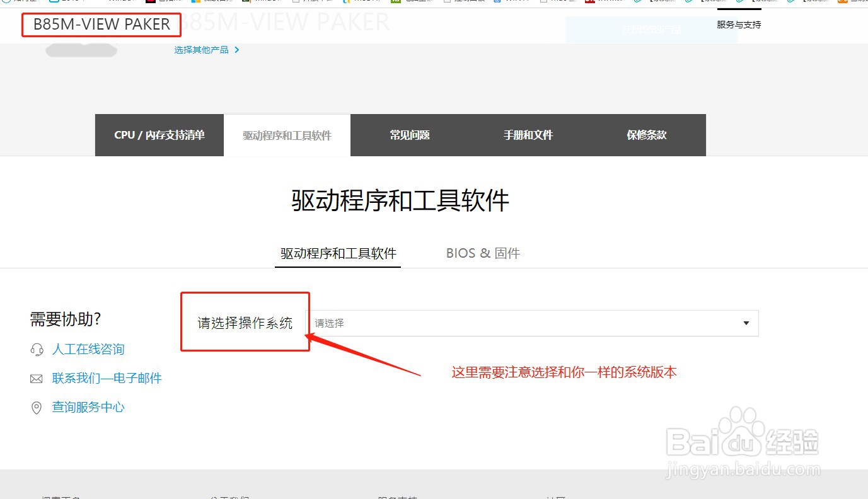Click the envelope icon beside 联系我们
The image size is (868, 499).
click(37, 378)
